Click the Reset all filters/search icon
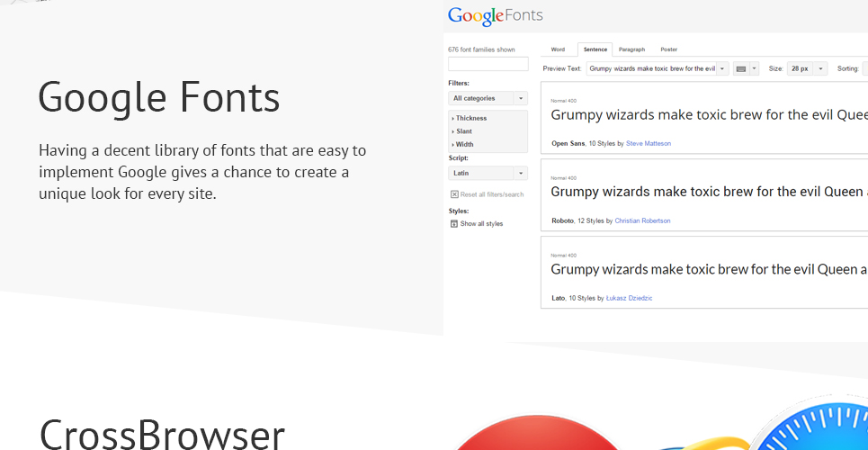 click(x=454, y=194)
